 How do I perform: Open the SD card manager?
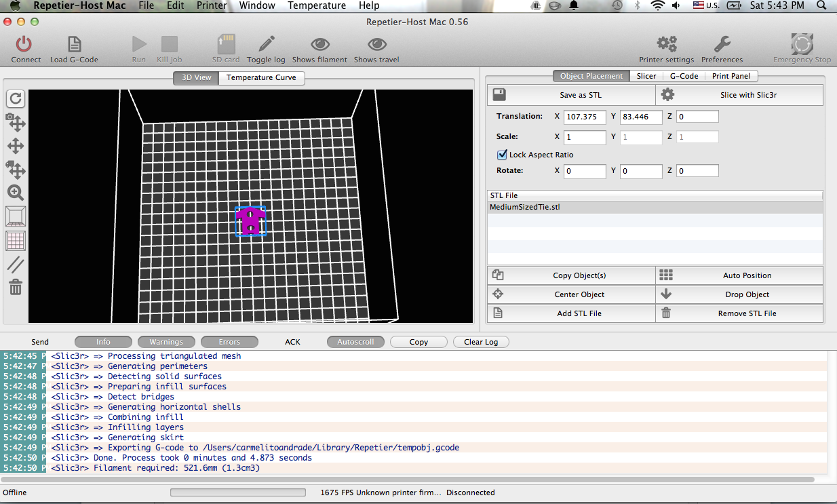click(x=226, y=45)
